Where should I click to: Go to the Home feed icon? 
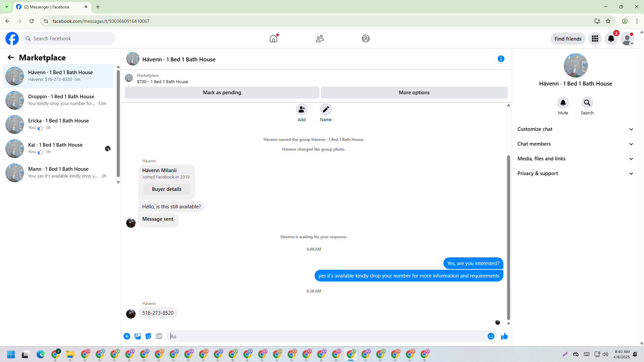(x=274, y=39)
